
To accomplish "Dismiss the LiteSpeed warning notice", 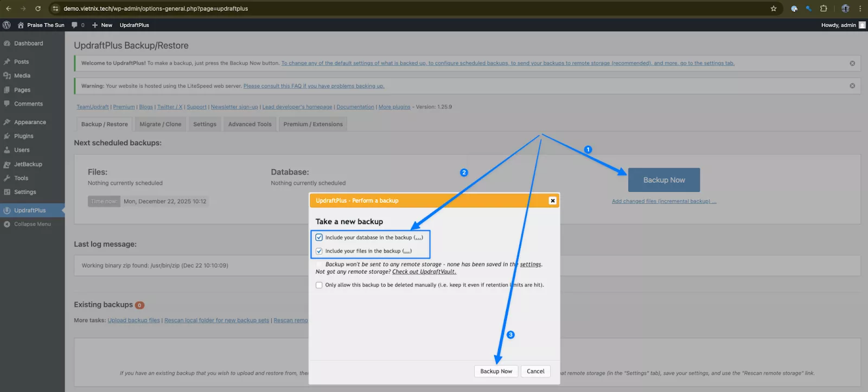I will pos(852,86).
